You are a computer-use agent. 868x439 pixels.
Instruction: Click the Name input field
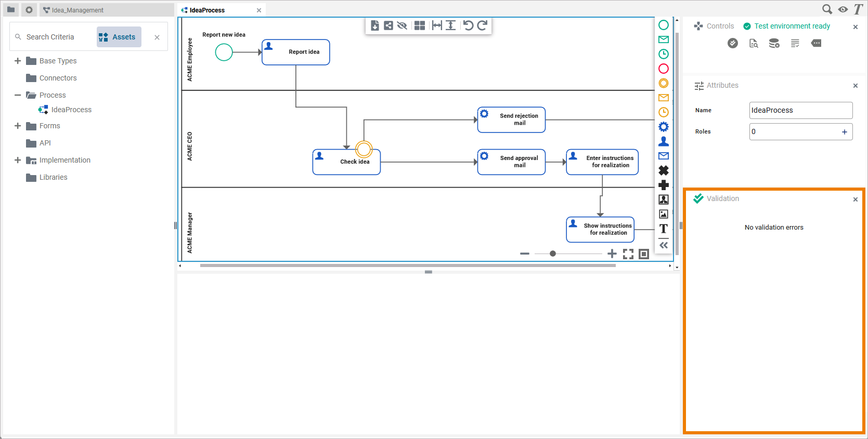tap(800, 110)
